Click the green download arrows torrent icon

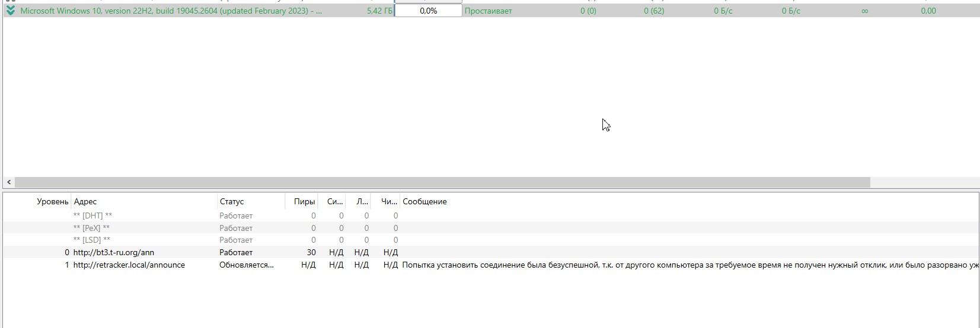(x=10, y=11)
